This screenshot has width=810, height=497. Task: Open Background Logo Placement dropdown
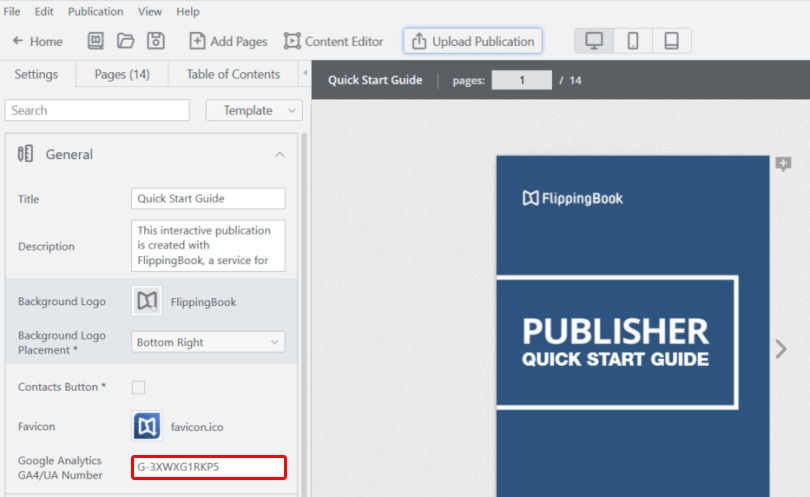(208, 342)
